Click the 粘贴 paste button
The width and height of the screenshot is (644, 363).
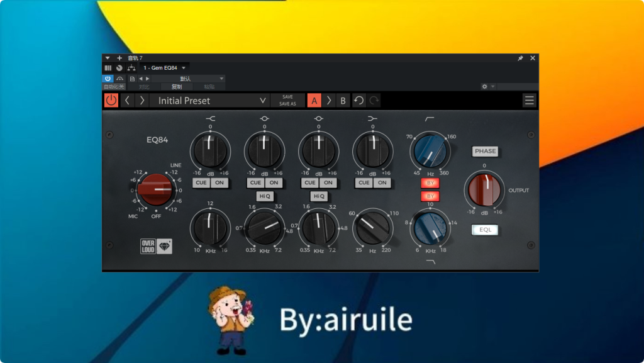[x=209, y=87]
